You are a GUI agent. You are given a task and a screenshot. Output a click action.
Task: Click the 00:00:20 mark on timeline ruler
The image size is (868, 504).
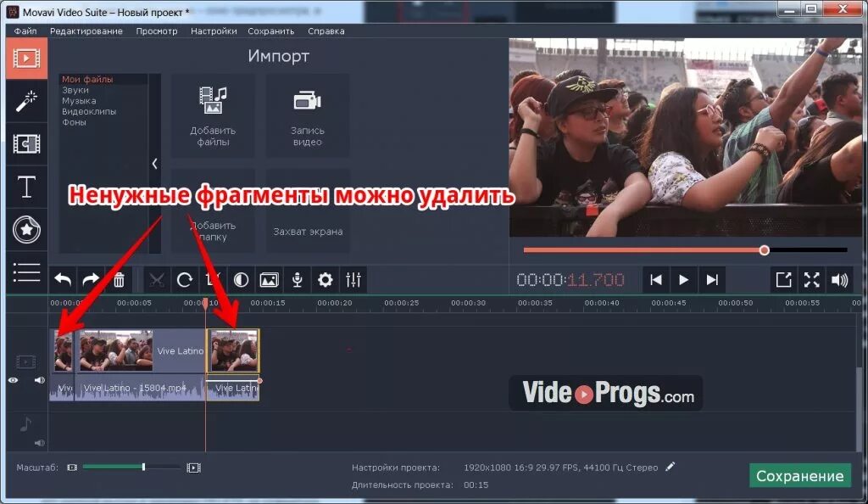334,303
